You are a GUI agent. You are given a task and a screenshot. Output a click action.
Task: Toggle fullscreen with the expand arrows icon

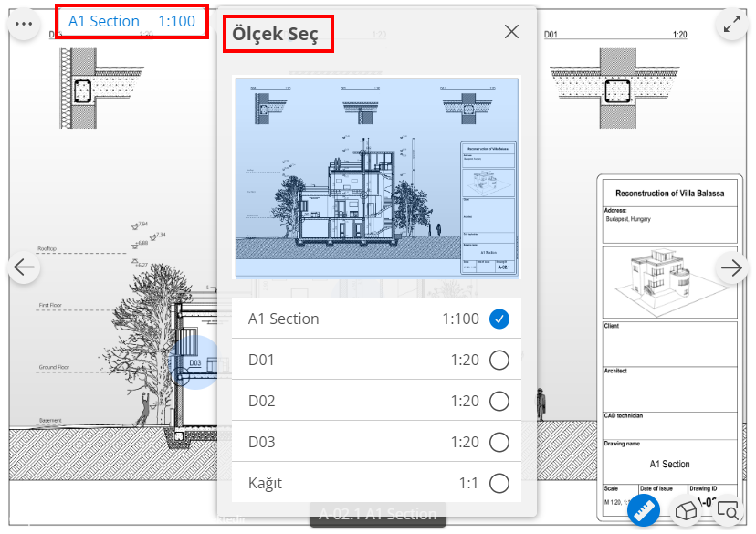pos(732,24)
